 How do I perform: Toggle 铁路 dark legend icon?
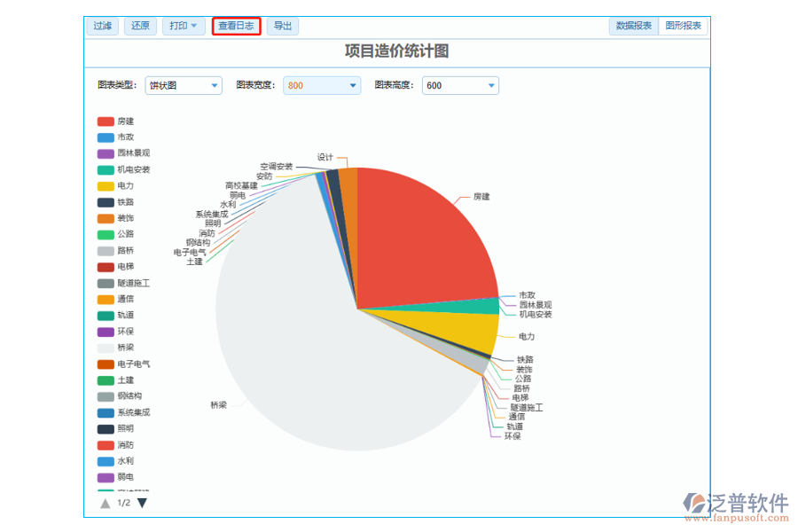point(106,202)
